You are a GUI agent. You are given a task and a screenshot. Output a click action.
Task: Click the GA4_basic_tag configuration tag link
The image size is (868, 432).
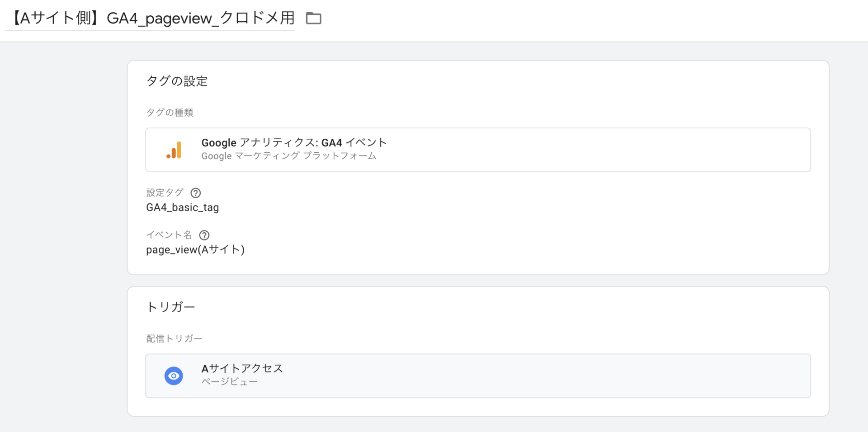pos(183,207)
